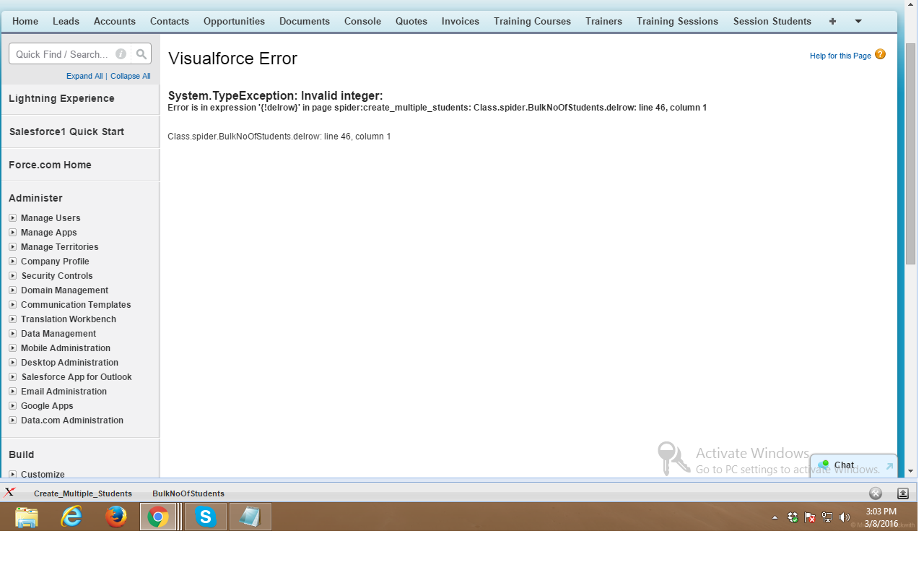The height and width of the screenshot is (578, 924).
Task: Expand the Security Controls node
Action: click(x=13, y=275)
